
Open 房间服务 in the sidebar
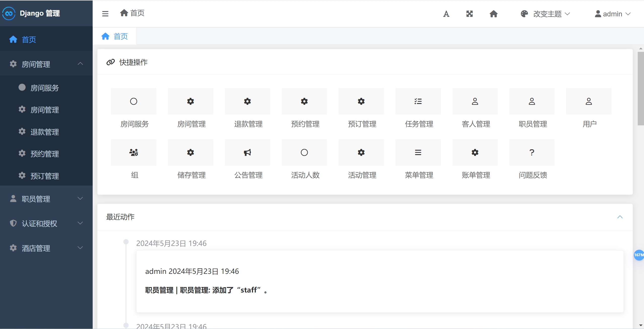46,88
